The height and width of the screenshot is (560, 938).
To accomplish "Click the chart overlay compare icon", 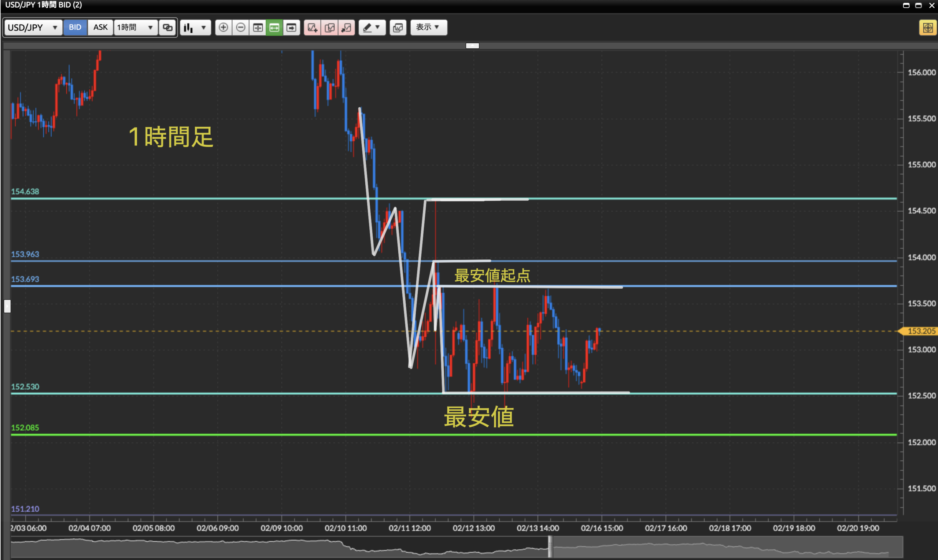I will (x=398, y=27).
